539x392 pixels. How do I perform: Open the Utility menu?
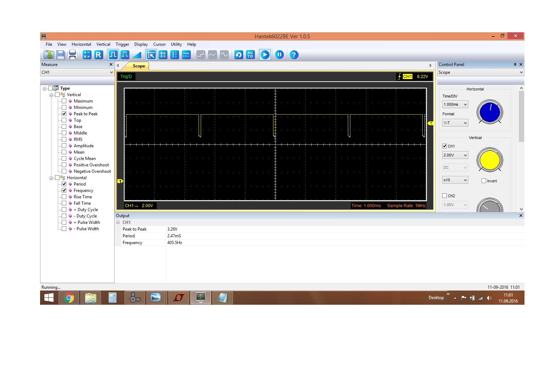(x=176, y=44)
